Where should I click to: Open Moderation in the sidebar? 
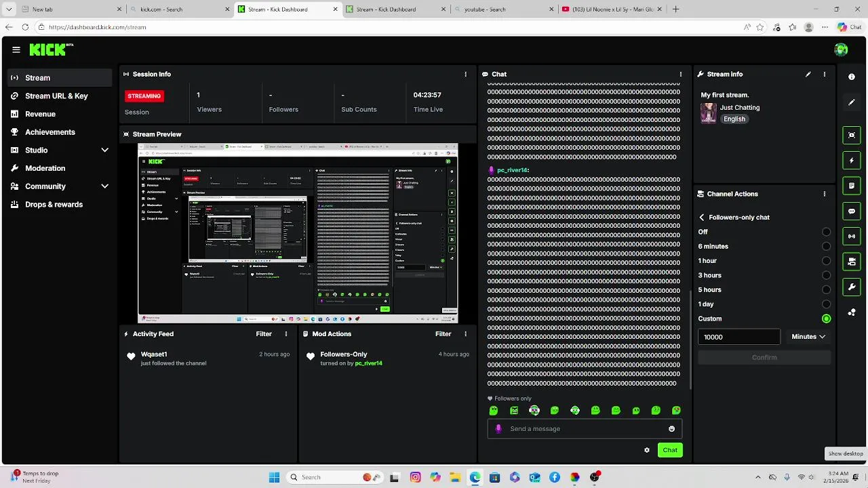60,168
